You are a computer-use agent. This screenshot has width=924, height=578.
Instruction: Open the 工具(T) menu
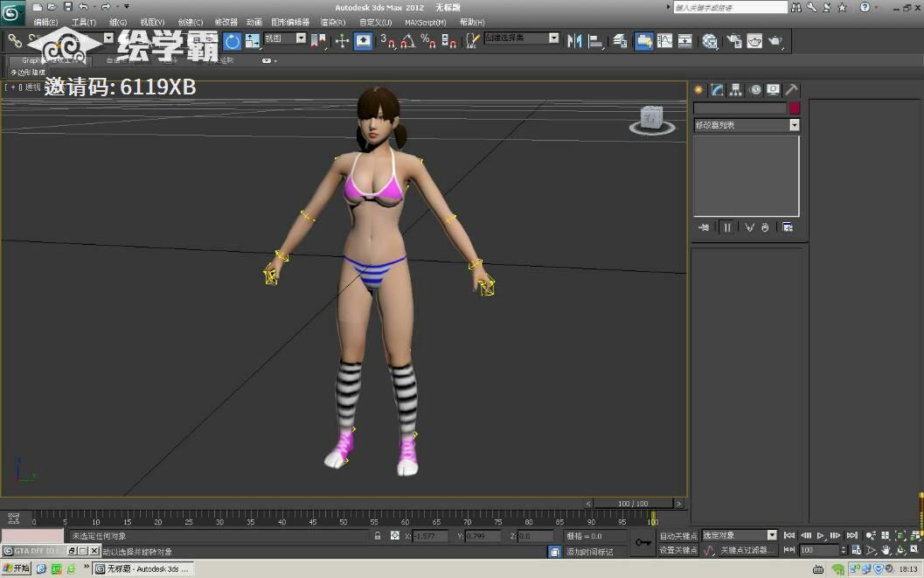click(83, 23)
